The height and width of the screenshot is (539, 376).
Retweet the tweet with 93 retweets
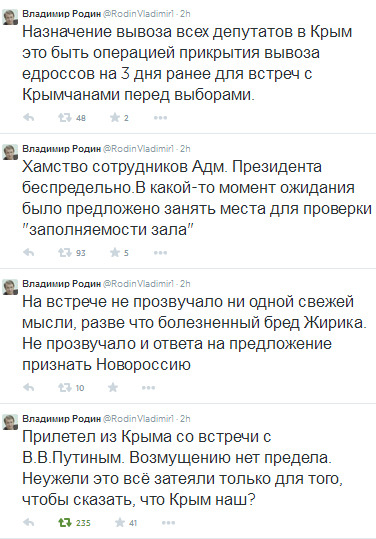65,253
